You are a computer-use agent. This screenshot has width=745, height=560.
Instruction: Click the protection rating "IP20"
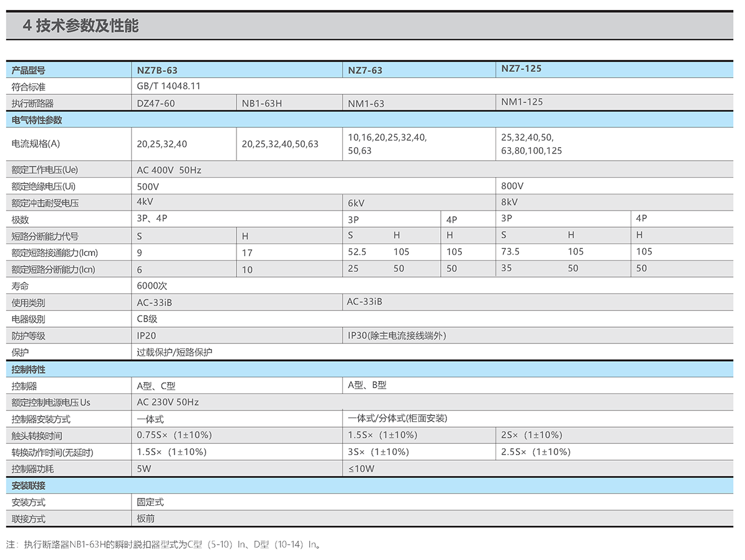click(147, 336)
